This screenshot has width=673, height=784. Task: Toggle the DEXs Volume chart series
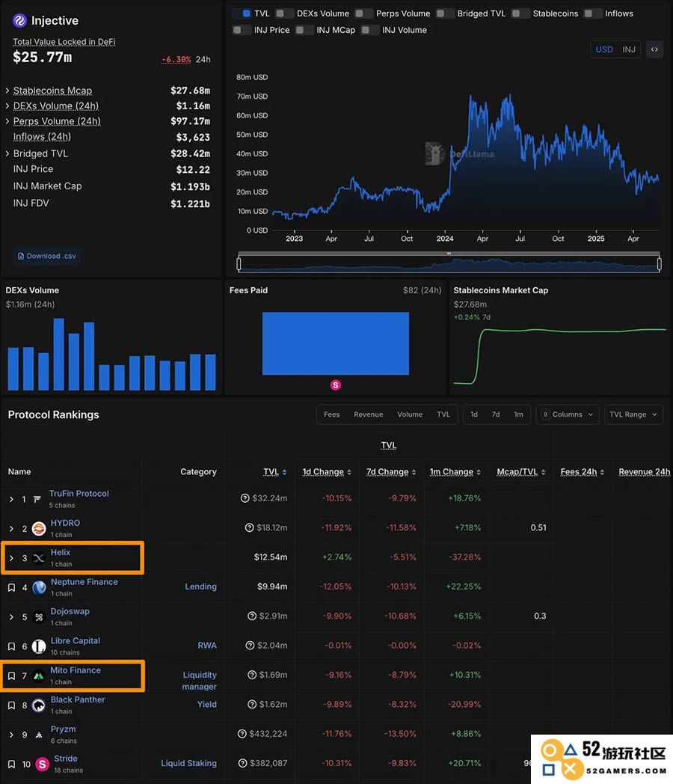coord(284,13)
